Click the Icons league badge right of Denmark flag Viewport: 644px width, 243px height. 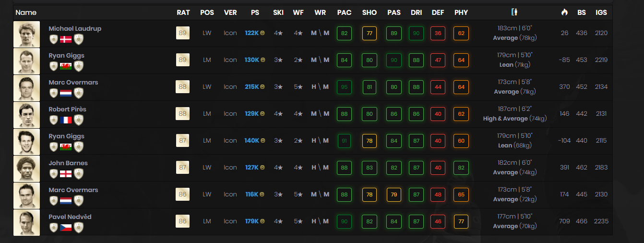pos(79,39)
